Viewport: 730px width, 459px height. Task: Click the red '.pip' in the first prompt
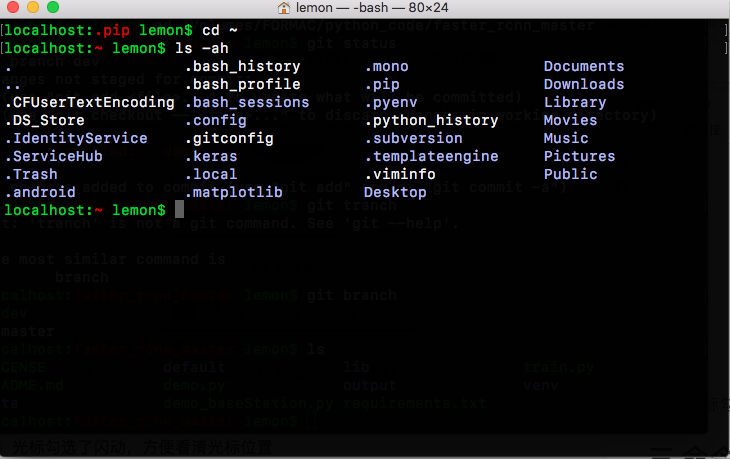point(112,31)
